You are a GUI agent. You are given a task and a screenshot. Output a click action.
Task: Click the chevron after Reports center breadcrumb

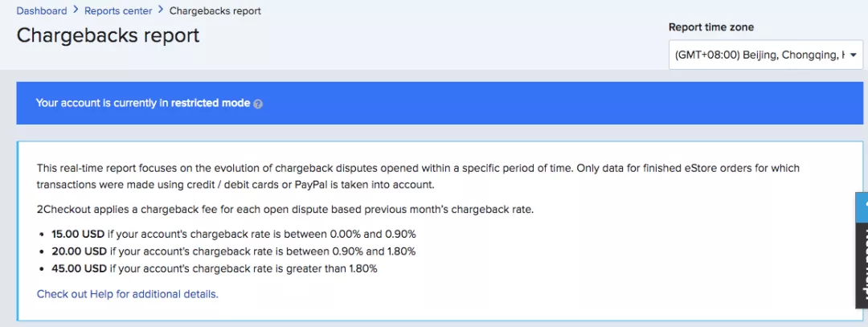pyautogui.click(x=161, y=10)
